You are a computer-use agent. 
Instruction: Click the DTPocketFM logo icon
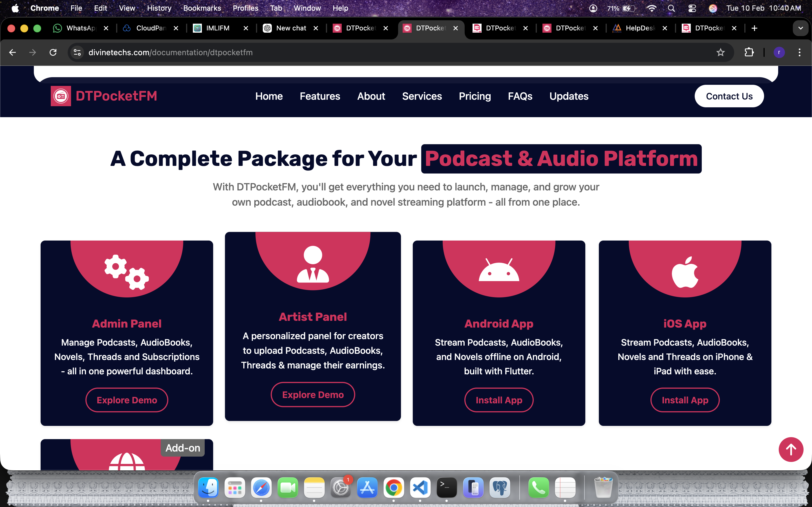click(x=61, y=96)
